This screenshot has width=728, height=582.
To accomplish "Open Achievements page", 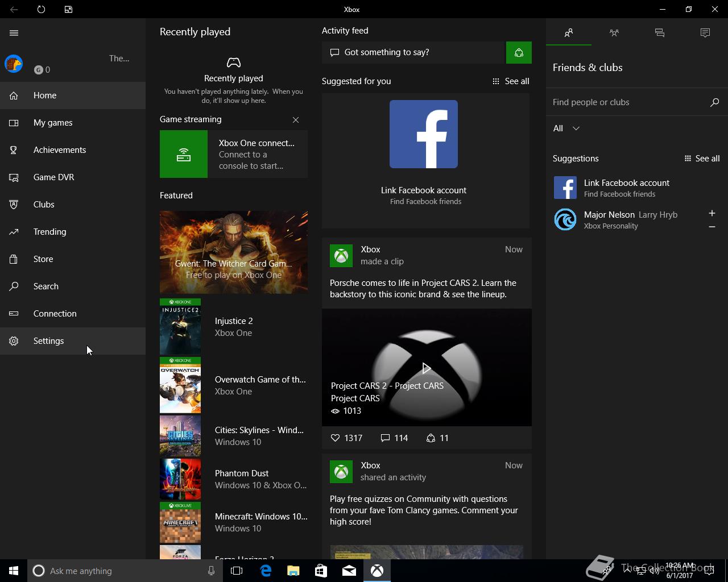I will point(73,150).
